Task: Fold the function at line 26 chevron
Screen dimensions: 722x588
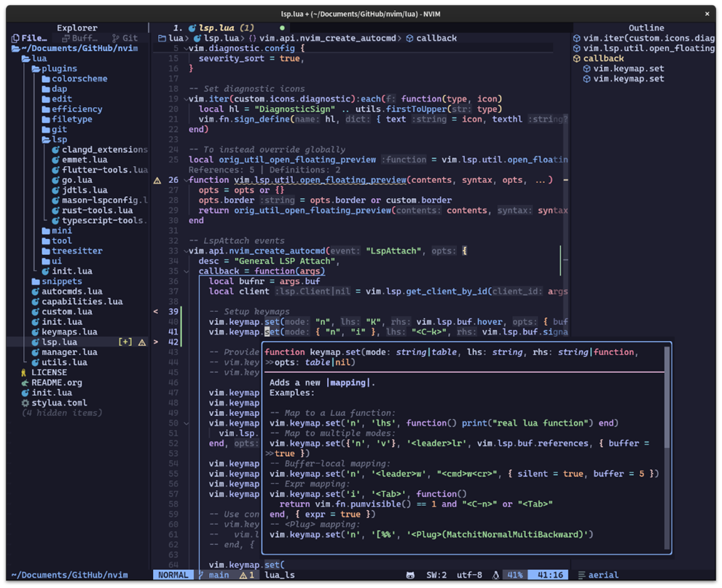Action: (x=186, y=180)
